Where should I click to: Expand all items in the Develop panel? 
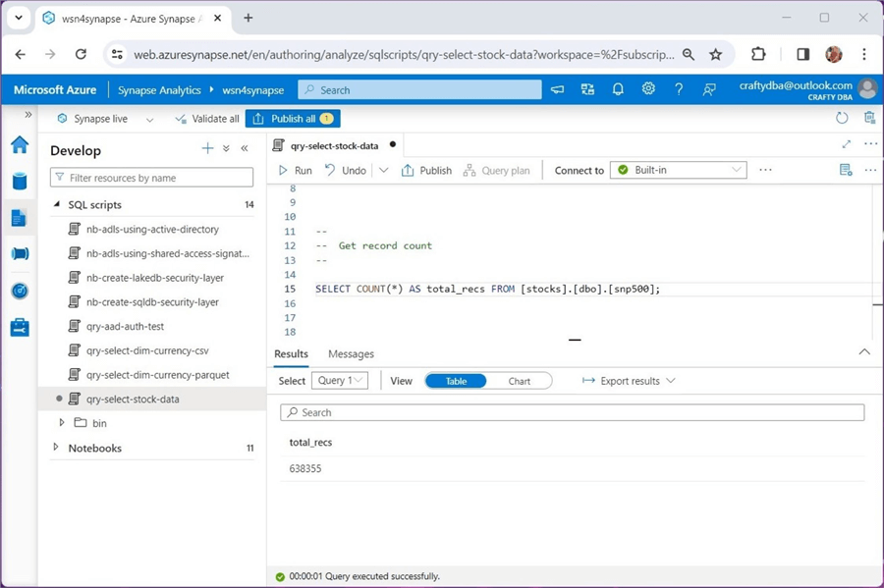click(x=226, y=148)
